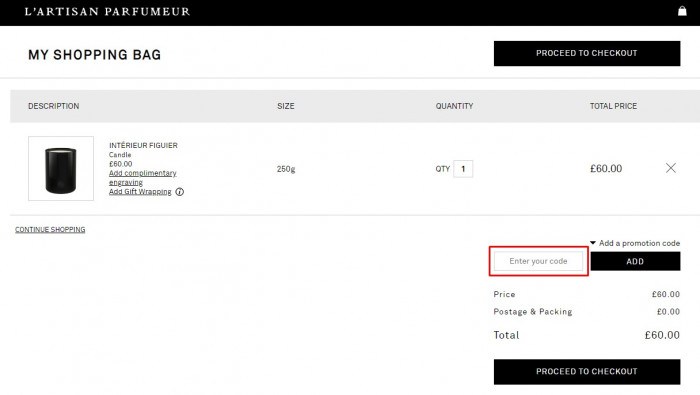The image size is (700, 395).
Task: Select the SIZE column header
Action: (x=286, y=106)
